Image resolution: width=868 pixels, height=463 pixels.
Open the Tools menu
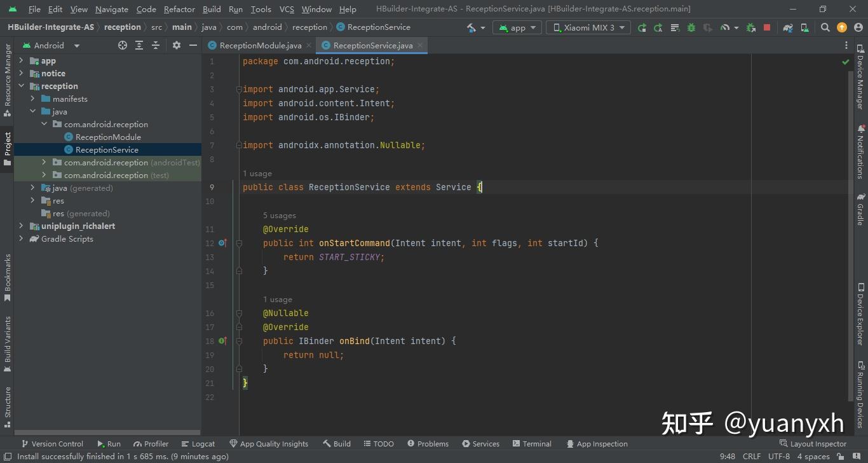[261, 9]
